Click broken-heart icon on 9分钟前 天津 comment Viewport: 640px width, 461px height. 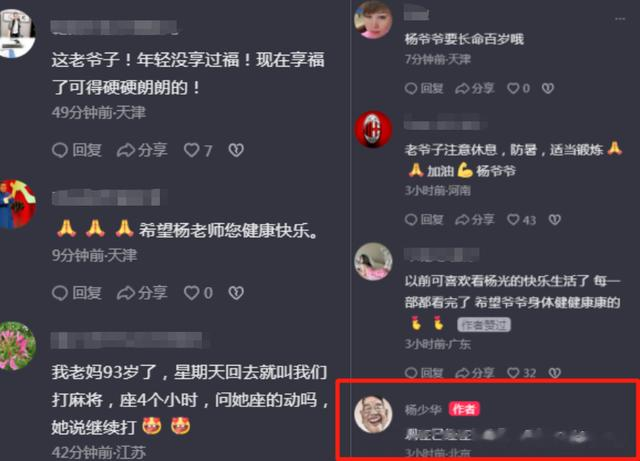point(236,293)
